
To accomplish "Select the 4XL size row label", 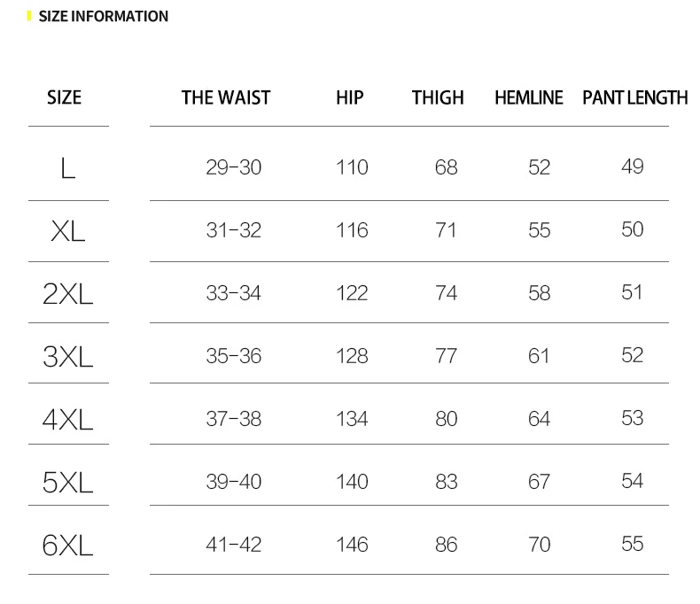I will [68, 419].
